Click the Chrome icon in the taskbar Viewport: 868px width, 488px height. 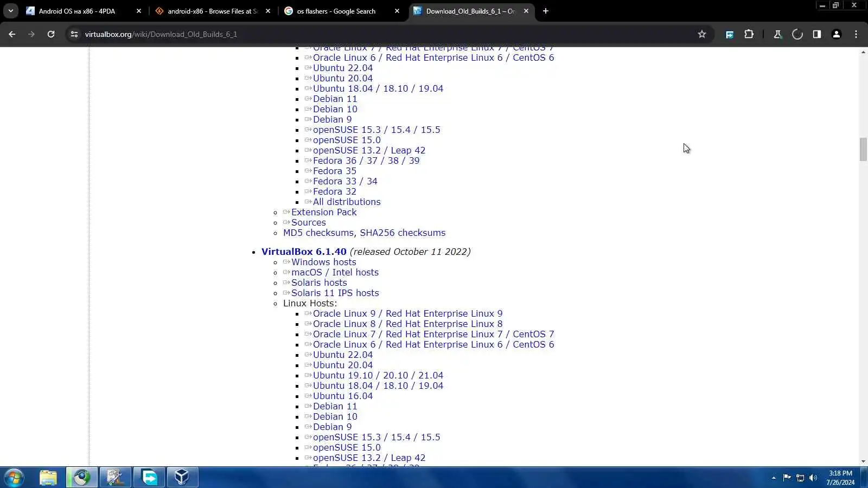pos(82,478)
